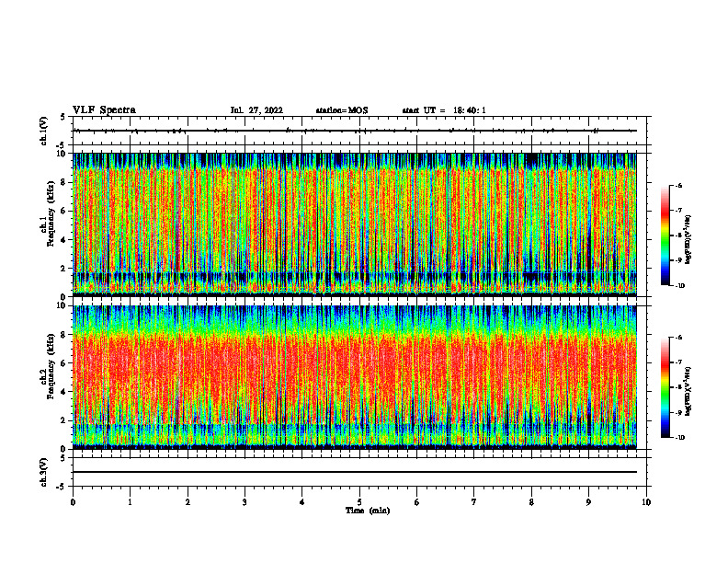728x563 pixels.
Task: Click the "start UT = 18:40:1" text
Action: pos(444,110)
